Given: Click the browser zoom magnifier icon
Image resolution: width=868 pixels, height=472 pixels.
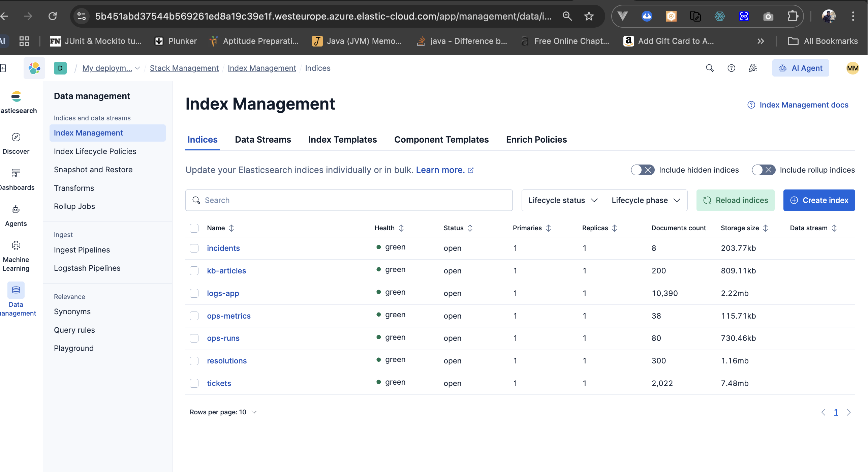Looking at the screenshot, I should pos(567,16).
